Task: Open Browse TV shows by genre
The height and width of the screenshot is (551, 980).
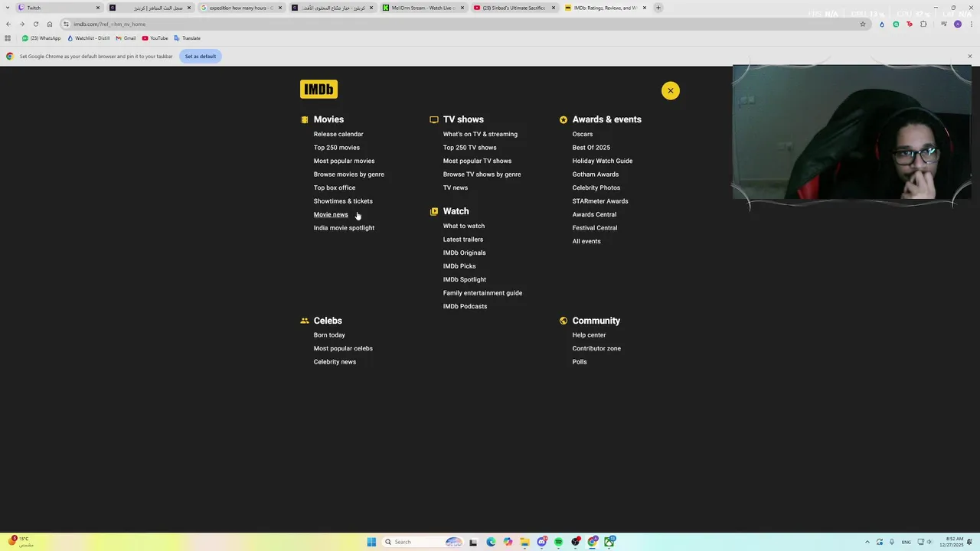Action: click(482, 174)
